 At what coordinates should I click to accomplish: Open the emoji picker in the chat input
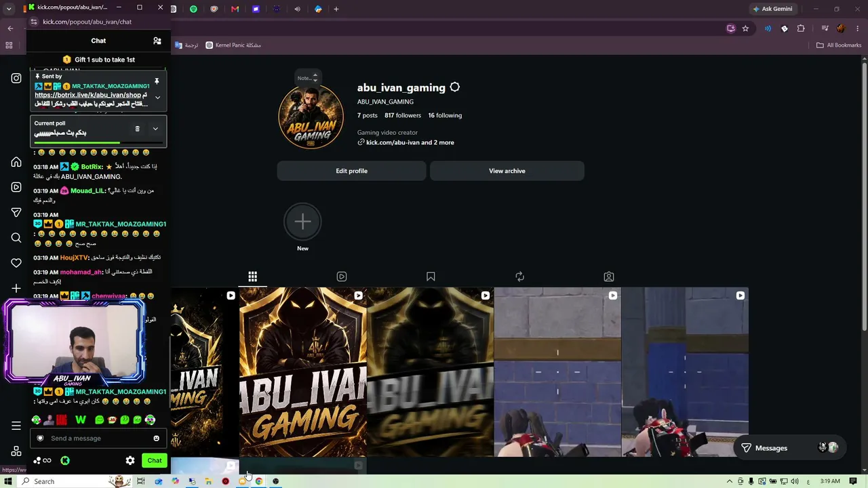(x=156, y=438)
